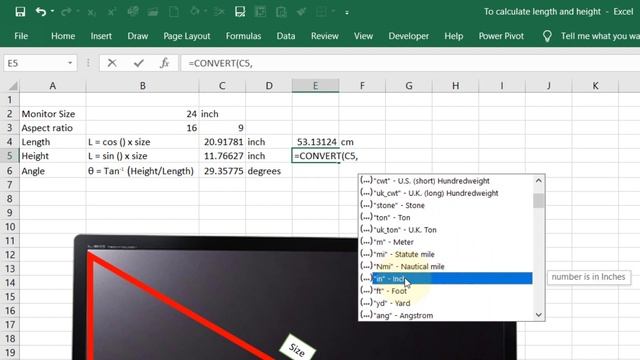This screenshot has width=640, height=360.
Task: Choose "cwt" U.S. Hundredweight from list
Action: [446, 181]
